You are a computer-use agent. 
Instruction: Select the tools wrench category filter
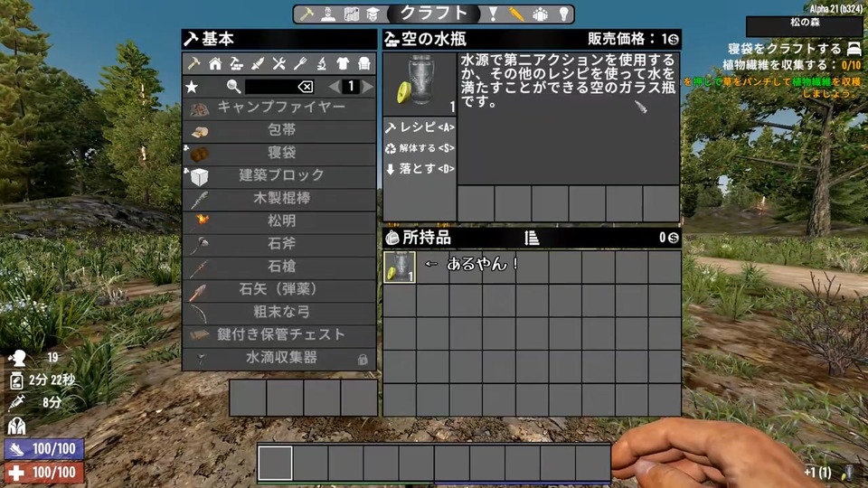(279, 63)
